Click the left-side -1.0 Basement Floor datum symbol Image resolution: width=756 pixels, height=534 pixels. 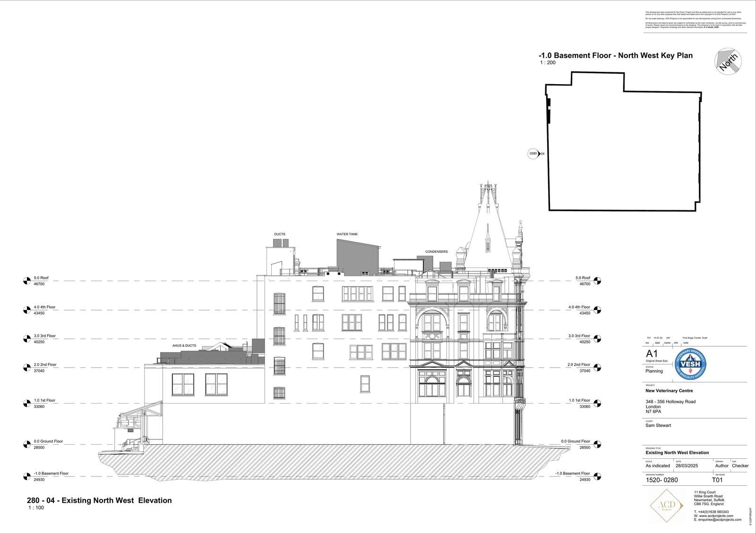coord(26,476)
